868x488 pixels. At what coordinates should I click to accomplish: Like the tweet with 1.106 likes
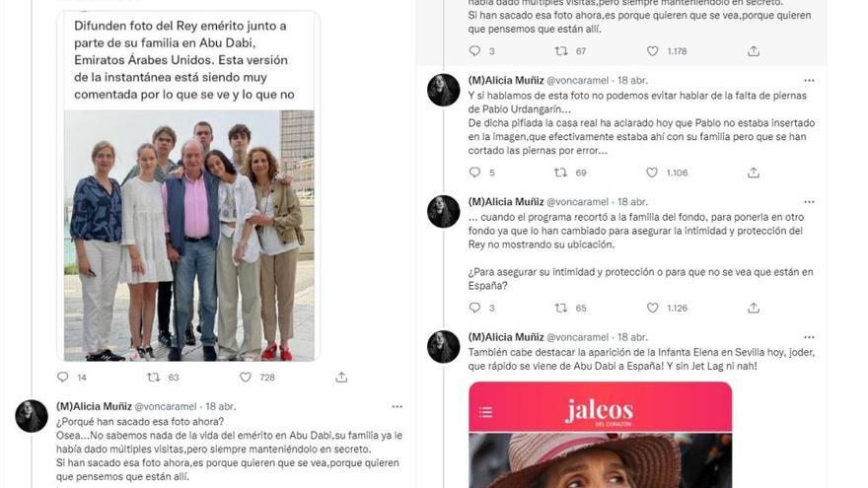click(x=652, y=173)
